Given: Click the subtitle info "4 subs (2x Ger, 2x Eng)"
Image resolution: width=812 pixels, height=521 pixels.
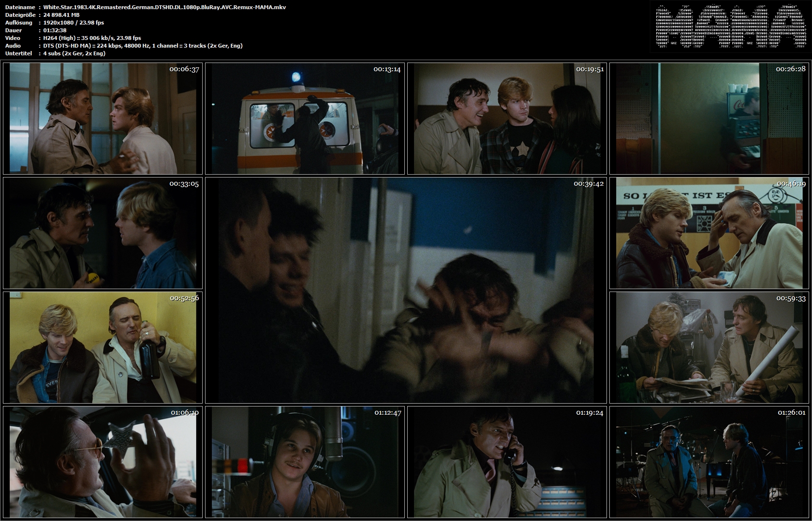Looking at the screenshot, I should point(74,53).
